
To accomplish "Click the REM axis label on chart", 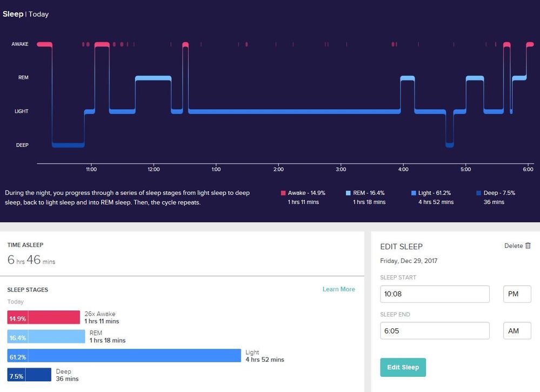I will pos(23,78).
